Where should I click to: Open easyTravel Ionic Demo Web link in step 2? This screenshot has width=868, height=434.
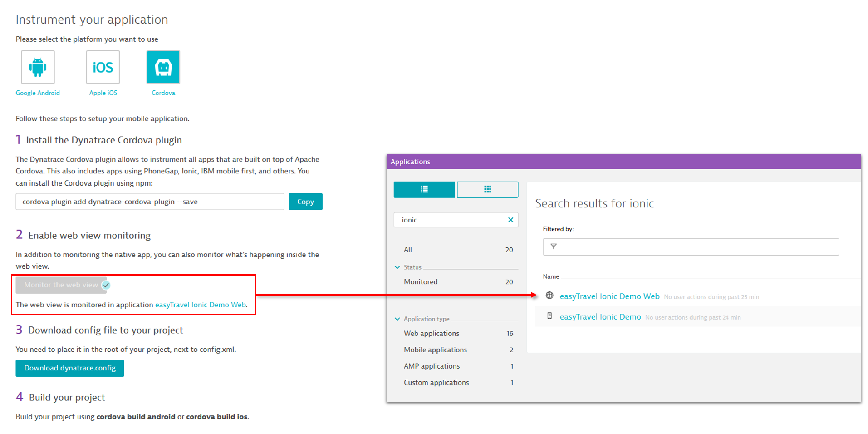coord(201,305)
